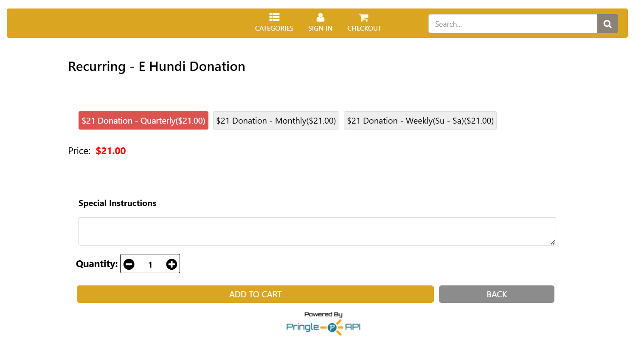The image size is (644, 347).
Task: Open the Pringle API logo link
Action: coord(323,327)
